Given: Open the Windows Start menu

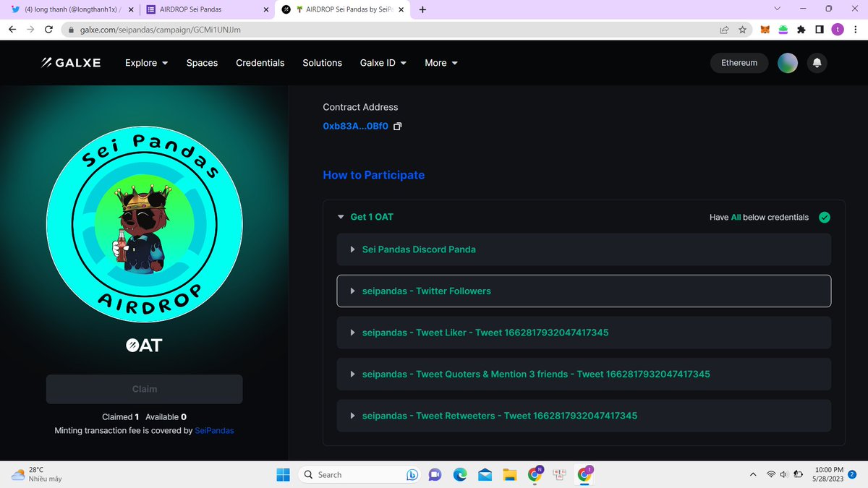Looking at the screenshot, I should (283, 474).
